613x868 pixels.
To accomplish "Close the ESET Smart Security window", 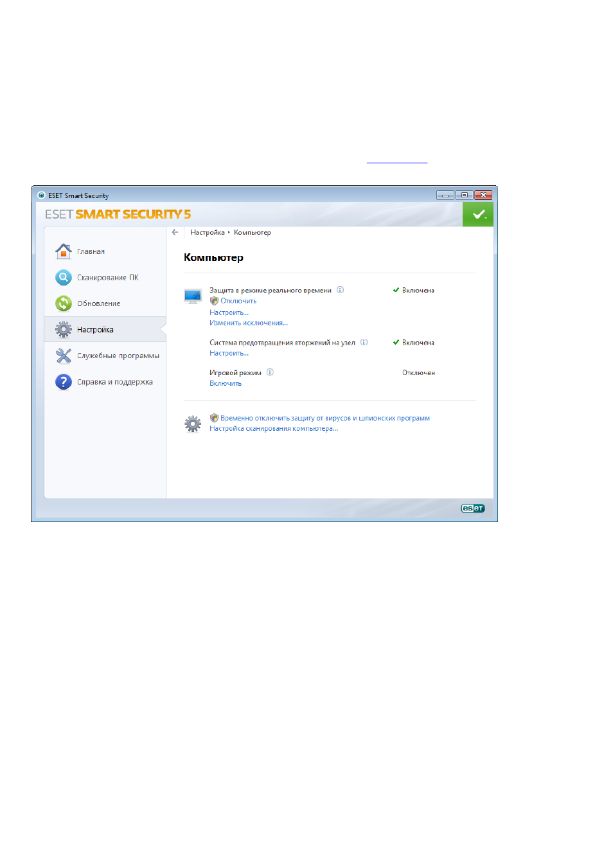I will [x=483, y=195].
